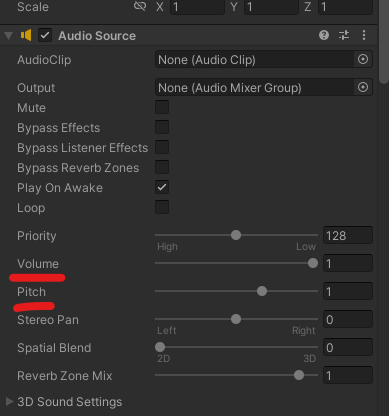389x416 pixels.
Task: Click the Volume value field
Action: point(348,263)
